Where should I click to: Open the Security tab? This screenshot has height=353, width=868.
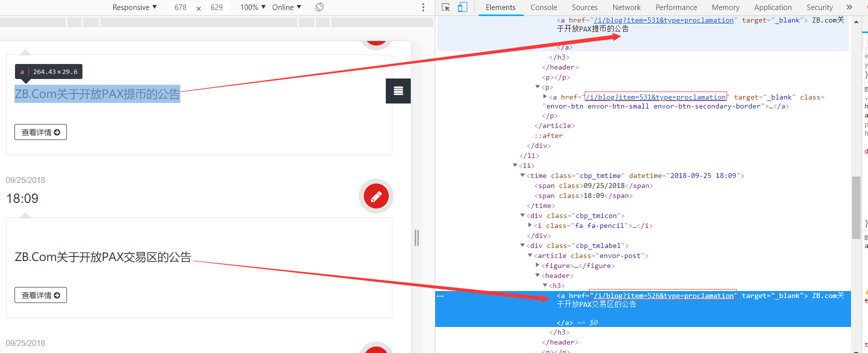pos(820,7)
